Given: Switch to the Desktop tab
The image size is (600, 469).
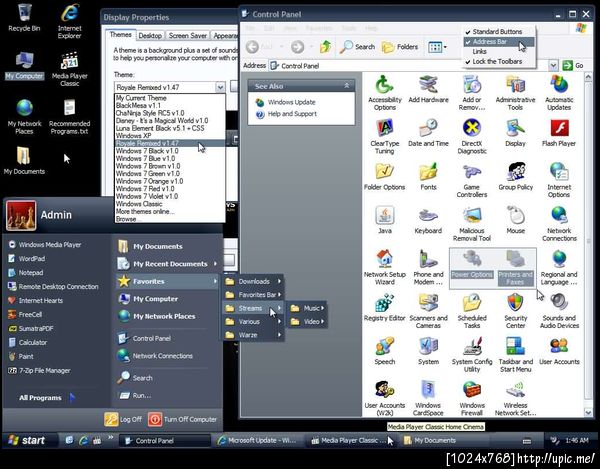Looking at the screenshot, I should [150, 36].
